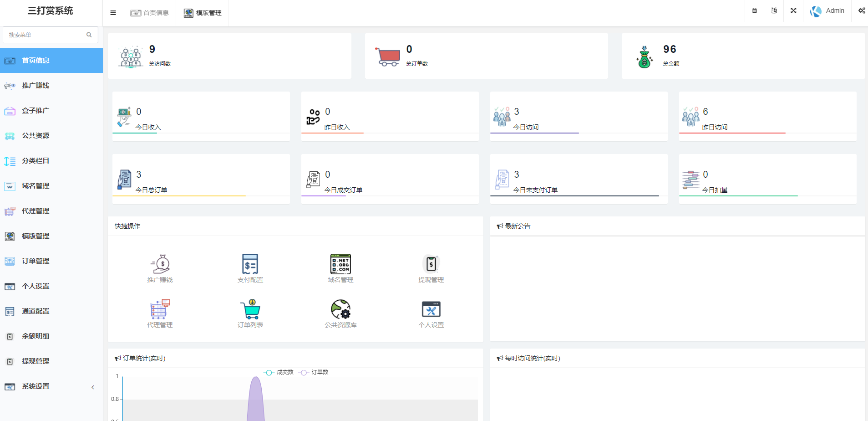868x421 pixels.
Task: Click the 推广赚钱 quick action icon
Action: (160, 264)
